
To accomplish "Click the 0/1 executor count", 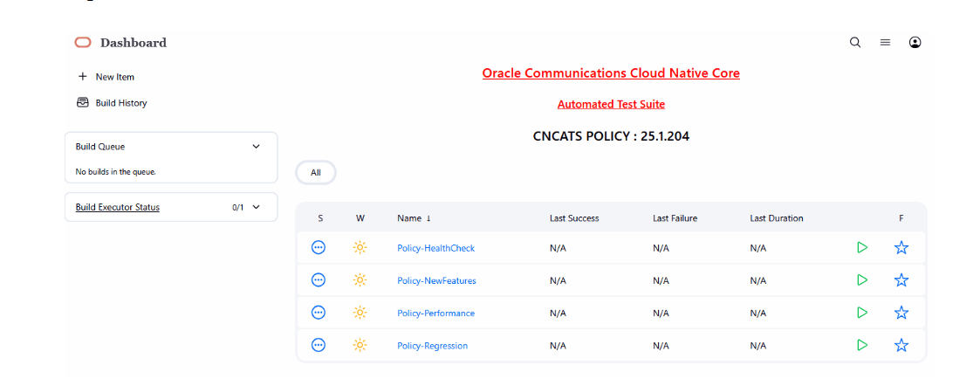I will (x=237, y=207).
